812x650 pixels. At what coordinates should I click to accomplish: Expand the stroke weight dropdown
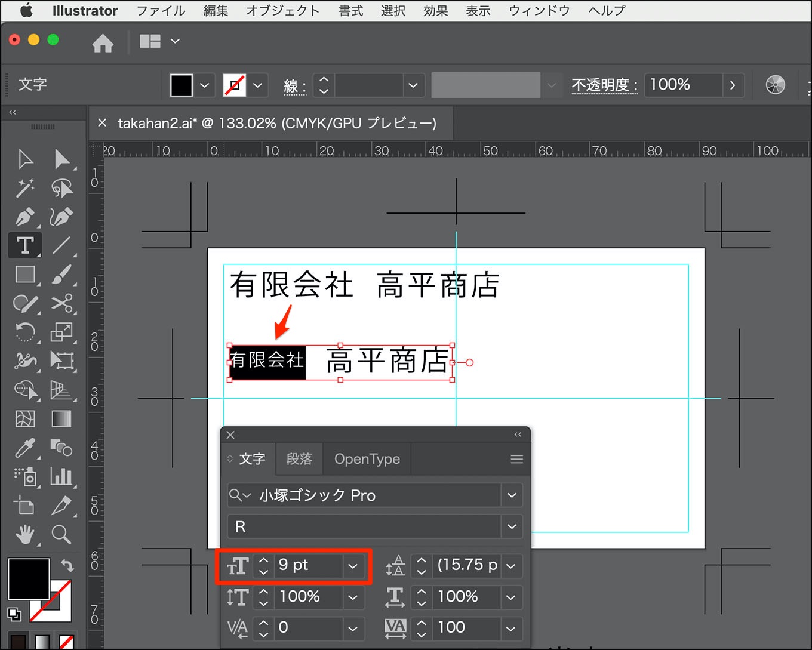point(413,85)
